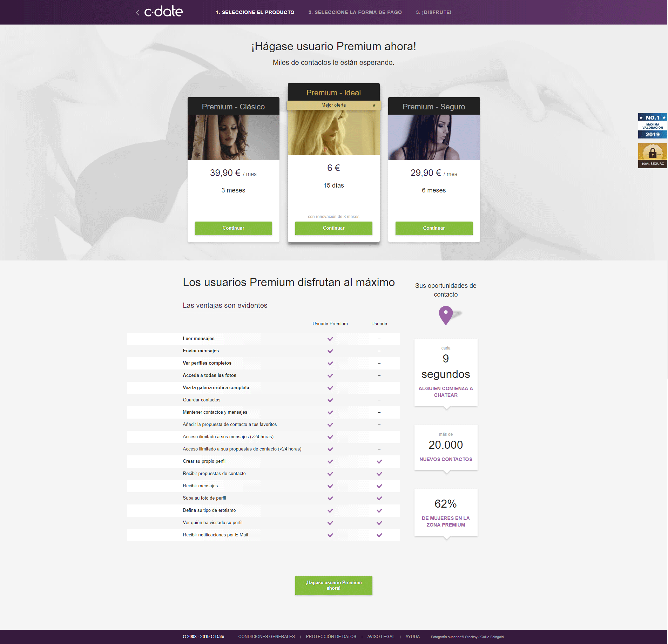
Task: Click the Usuario checkmark for Recibir notificaciones por E-Mail
Action: click(379, 535)
